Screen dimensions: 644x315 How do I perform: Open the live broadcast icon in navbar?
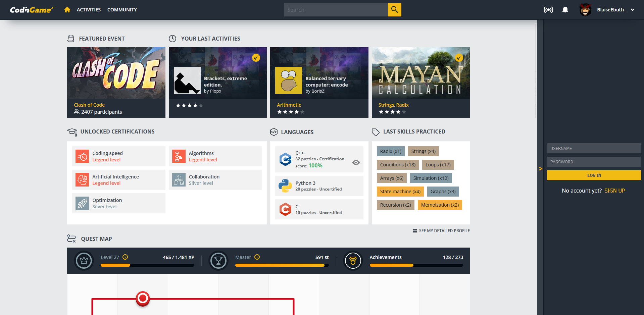[548, 10]
